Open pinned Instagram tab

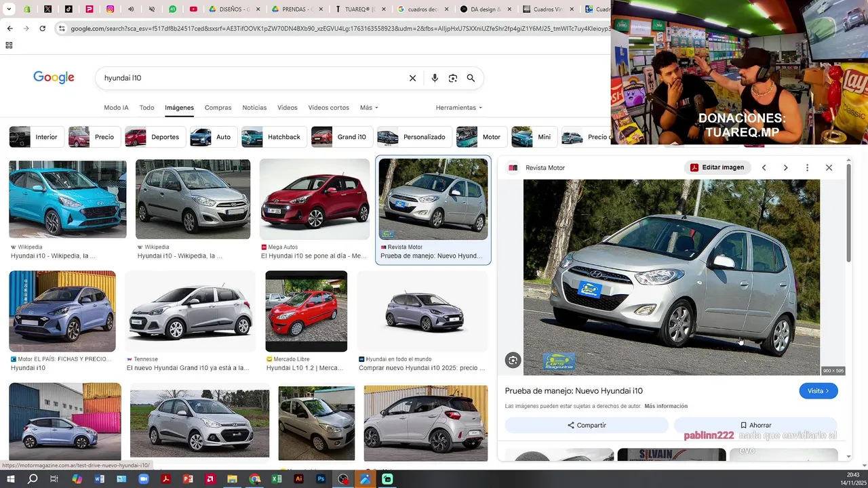click(110, 9)
